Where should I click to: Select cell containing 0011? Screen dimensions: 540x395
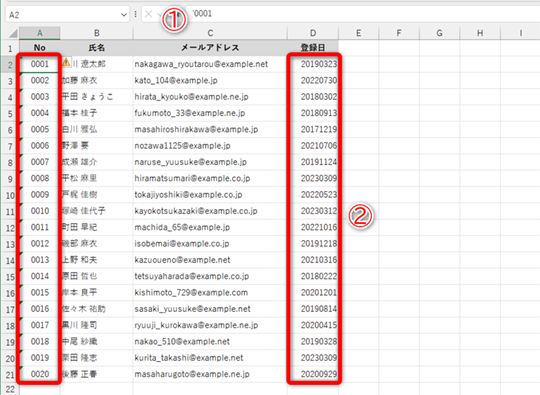click(40, 227)
